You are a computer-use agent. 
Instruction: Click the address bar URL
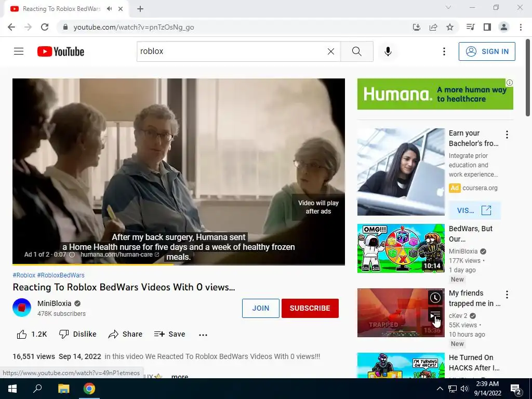[x=134, y=27]
